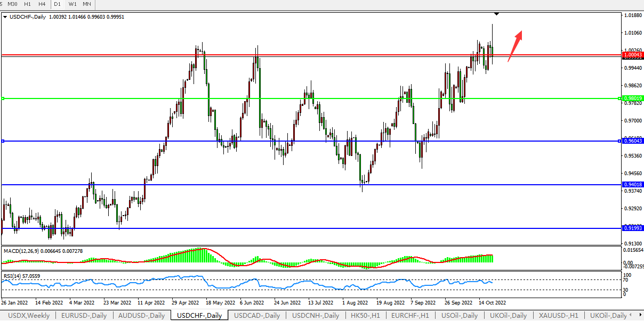Open the XAUUSD-,H1 chart tab
The image size is (644, 321).
(558, 316)
